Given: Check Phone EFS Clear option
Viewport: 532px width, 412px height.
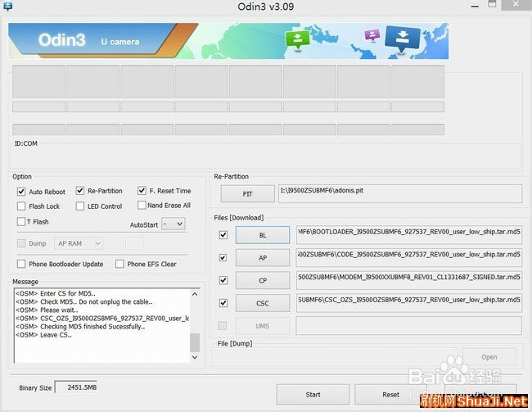Looking at the screenshot, I should tap(119, 264).
